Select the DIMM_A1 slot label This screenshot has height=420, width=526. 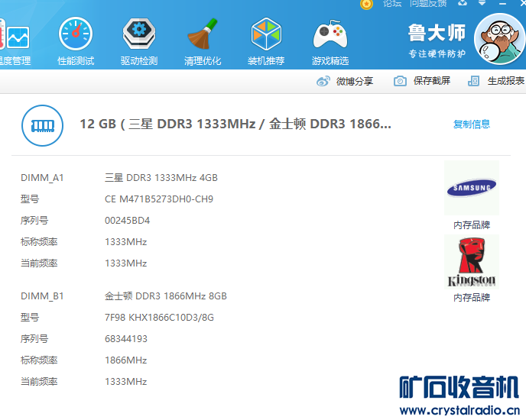42,178
